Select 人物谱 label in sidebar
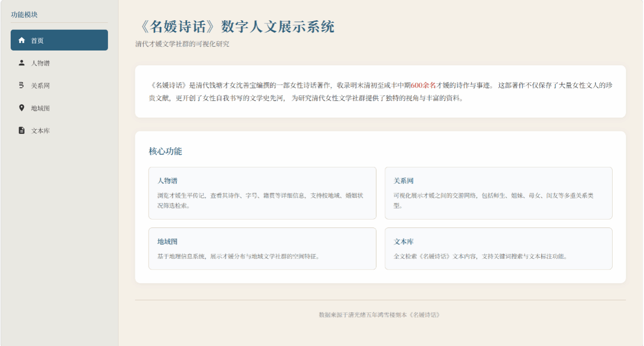Screen dimensions: 644x346 40,63
